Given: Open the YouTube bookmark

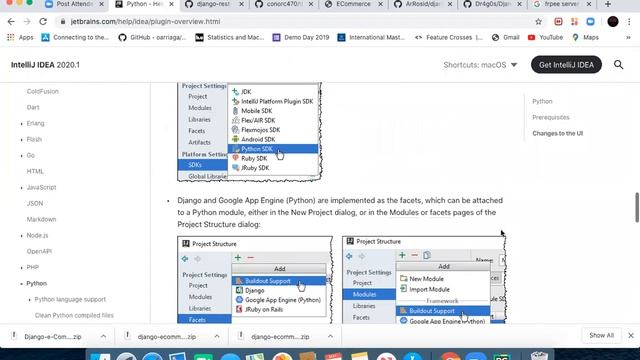Looking at the screenshot, I should pyautogui.click(x=545, y=37).
